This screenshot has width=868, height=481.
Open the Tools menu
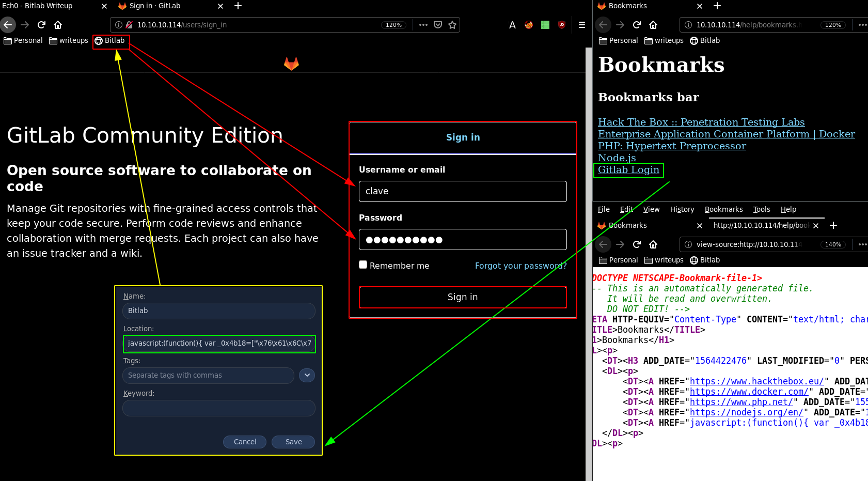pyautogui.click(x=762, y=209)
